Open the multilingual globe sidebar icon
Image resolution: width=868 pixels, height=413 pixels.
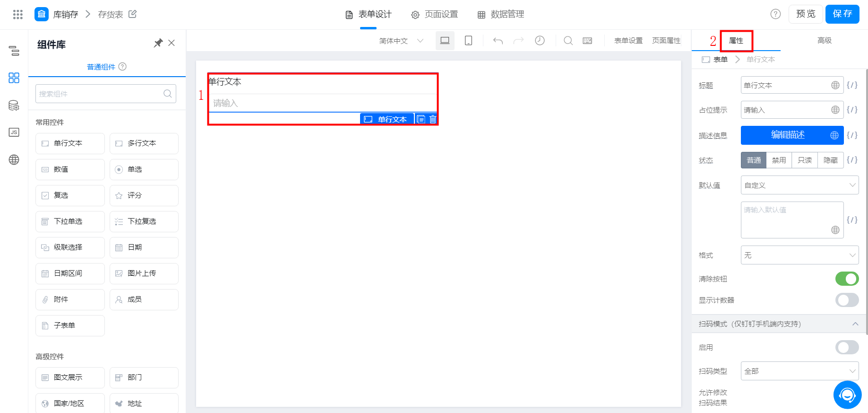(14, 160)
